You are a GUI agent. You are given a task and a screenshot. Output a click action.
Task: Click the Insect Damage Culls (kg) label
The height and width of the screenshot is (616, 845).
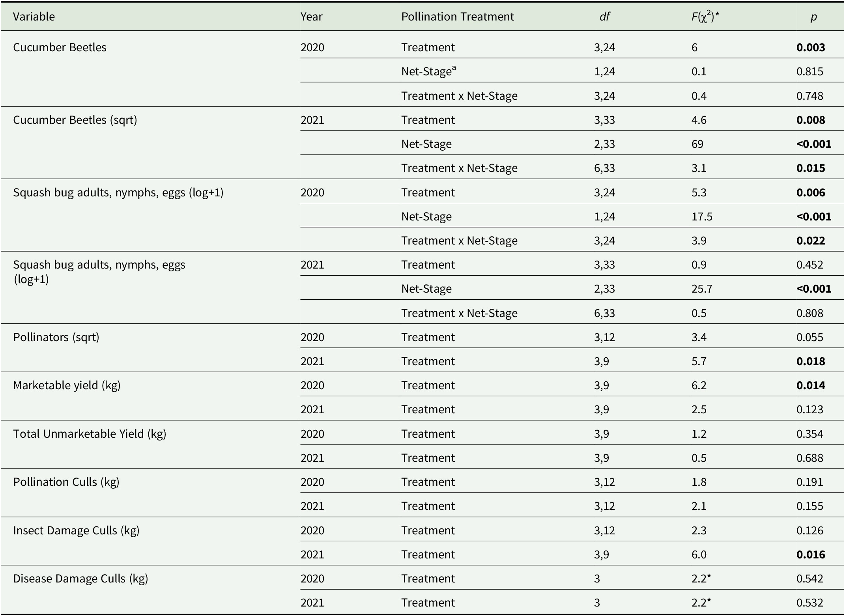pyautogui.click(x=76, y=530)
